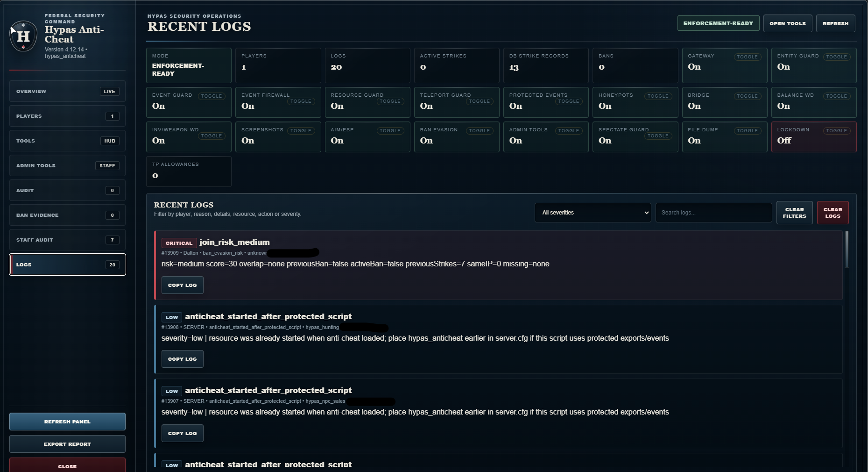Click the Bans count card
868x472 pixels.
[635, 65]
